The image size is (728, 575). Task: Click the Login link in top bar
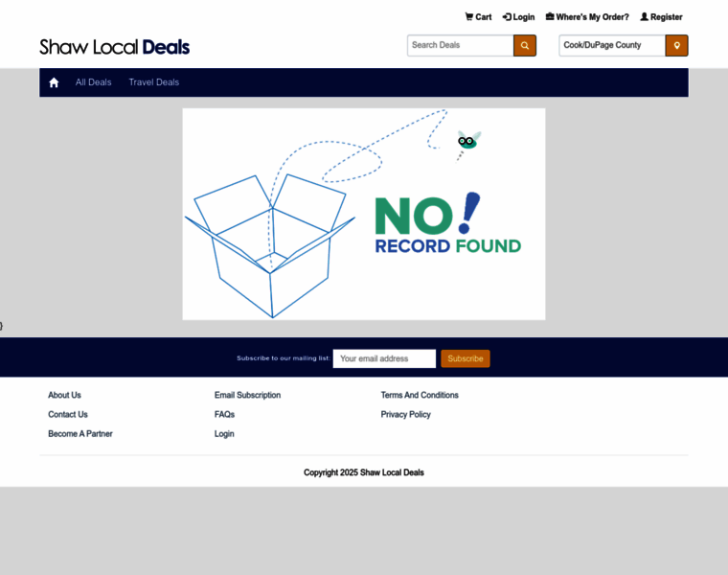pyautogui.click(x=518, y=17)
